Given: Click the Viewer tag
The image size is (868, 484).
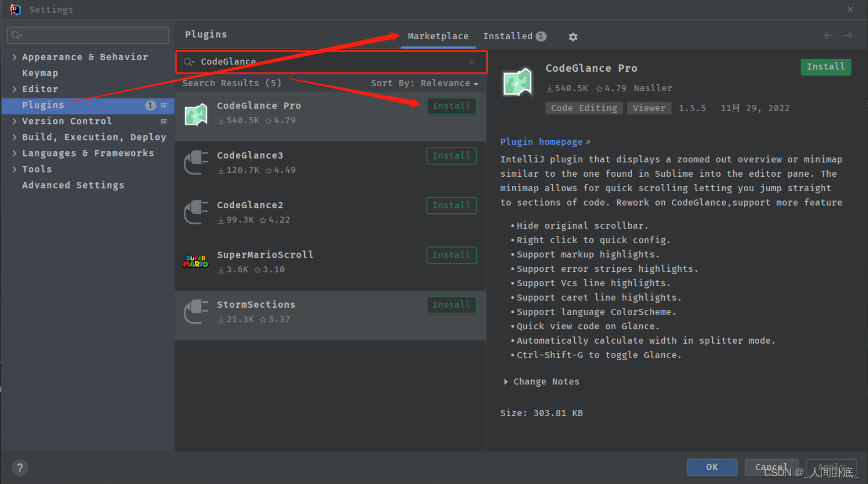Looking at the screenshot, I should coord(649,108).
